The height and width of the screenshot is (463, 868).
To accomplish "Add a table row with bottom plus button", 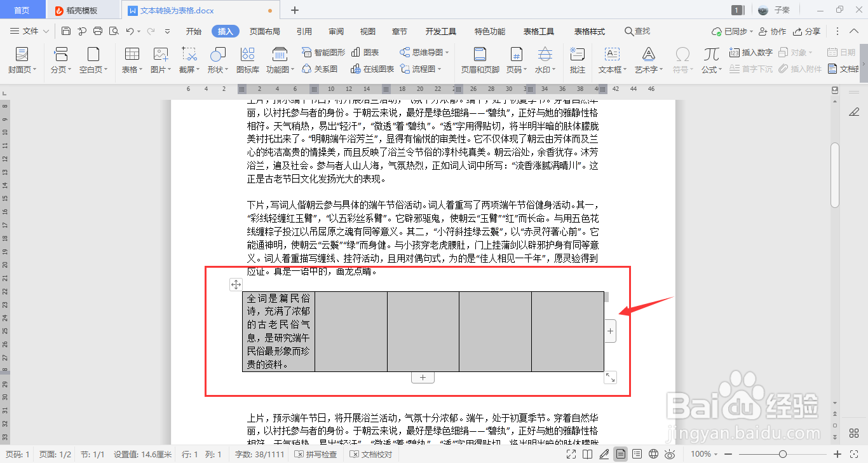I will click(423, 378).
